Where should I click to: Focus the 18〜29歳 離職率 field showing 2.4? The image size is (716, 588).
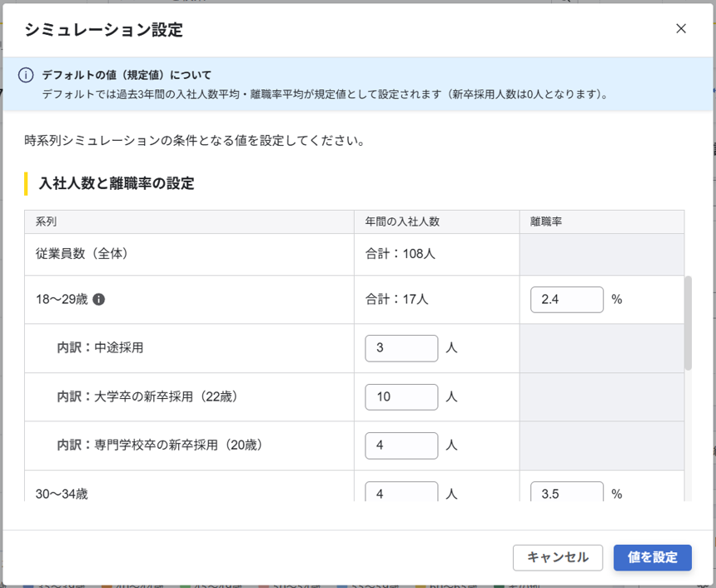click(566, 300)
